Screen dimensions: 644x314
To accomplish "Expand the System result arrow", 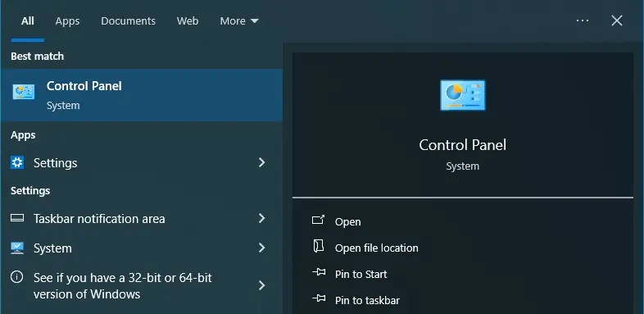I will (x=261, y=248).
